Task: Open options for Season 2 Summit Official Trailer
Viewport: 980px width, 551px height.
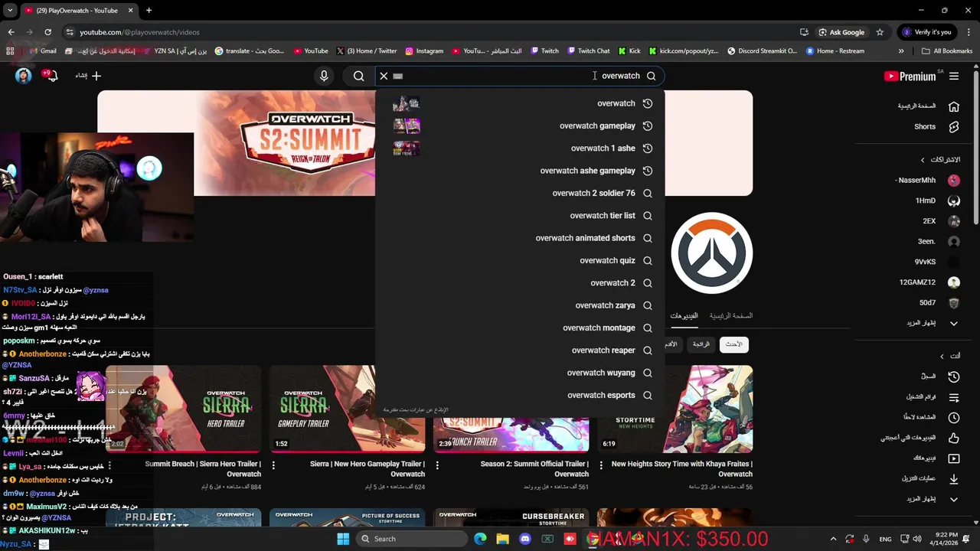Action: pyautogui.click(x=437, y=465)
